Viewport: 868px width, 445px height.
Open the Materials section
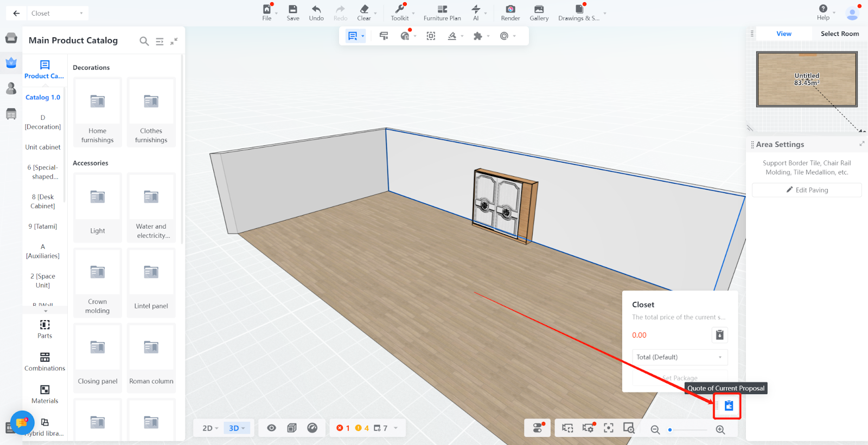[44, 394]
